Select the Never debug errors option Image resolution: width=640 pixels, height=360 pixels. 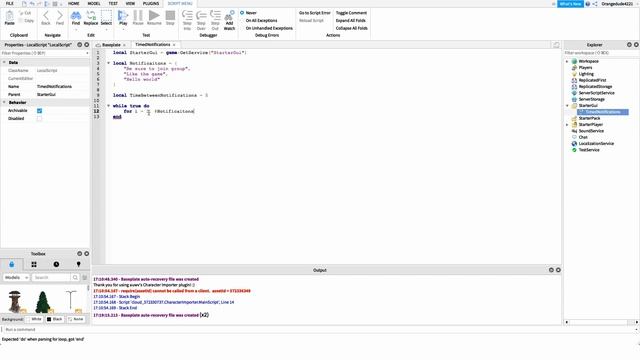248,13
